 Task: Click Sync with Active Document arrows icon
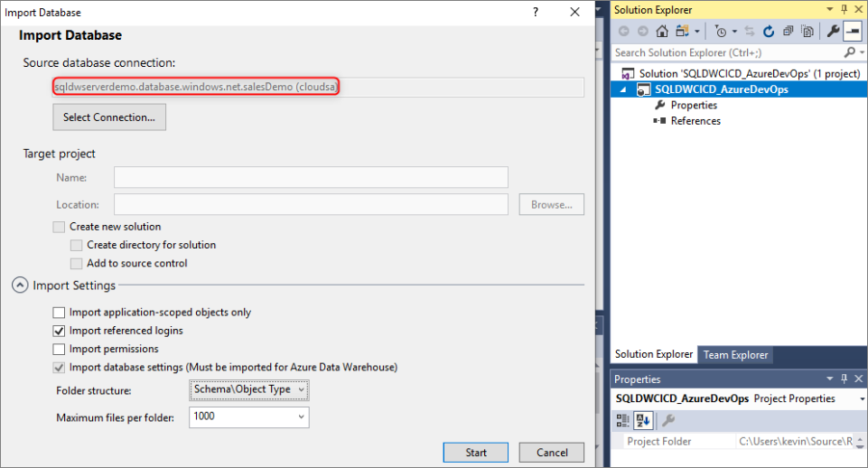pos(750,32)
